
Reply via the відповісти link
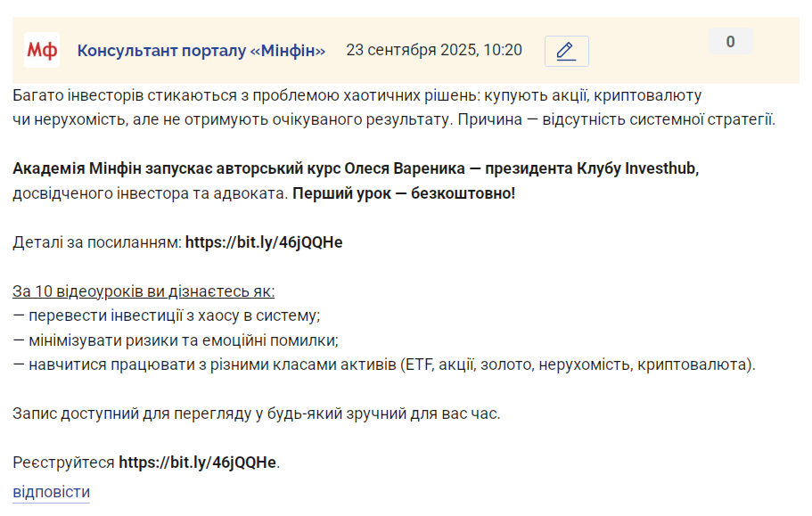(52, 492)
